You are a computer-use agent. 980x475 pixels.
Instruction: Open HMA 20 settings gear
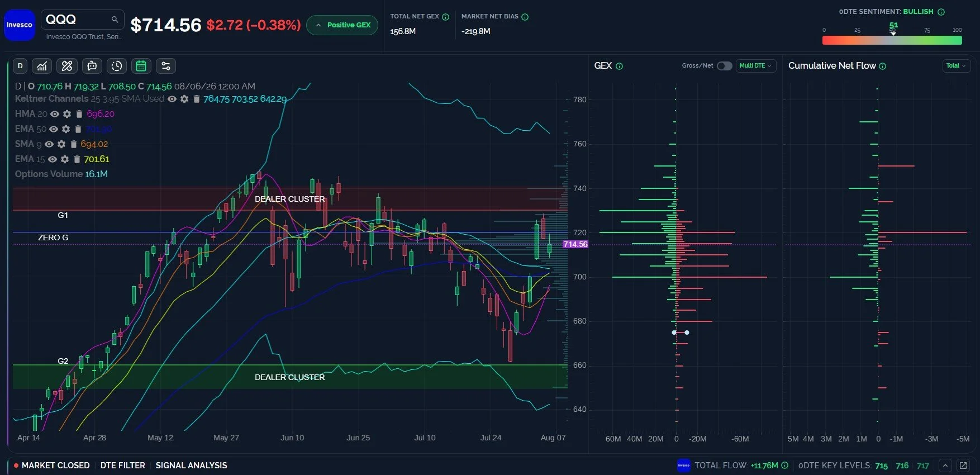tap(67, 114)
